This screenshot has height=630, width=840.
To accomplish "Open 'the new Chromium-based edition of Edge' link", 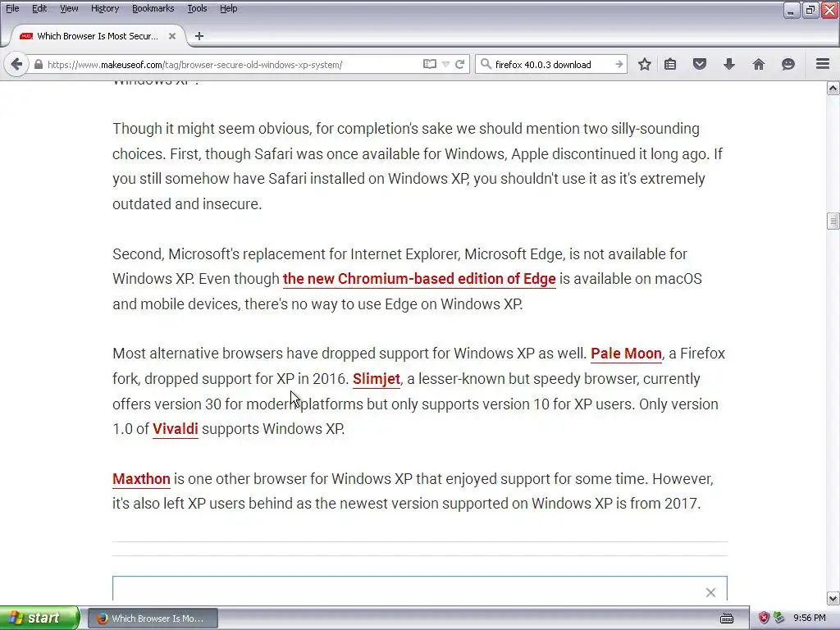I will 419,279.
